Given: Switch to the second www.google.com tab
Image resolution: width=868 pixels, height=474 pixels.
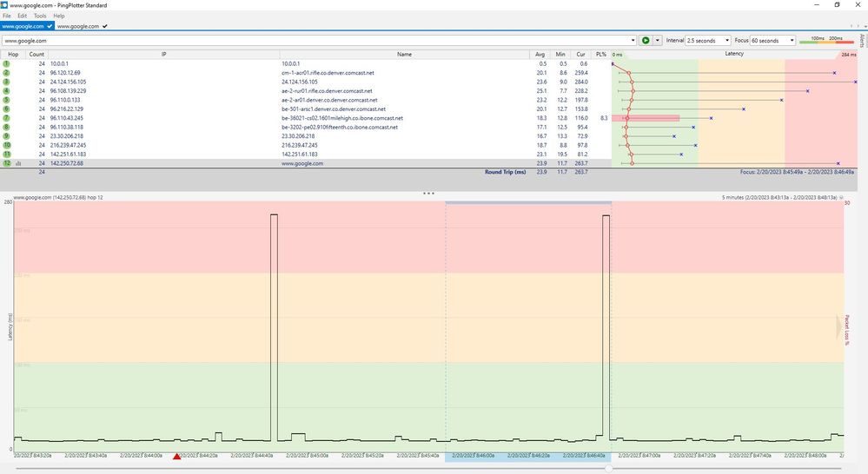Looking at the screenshot, I should 82,26.
